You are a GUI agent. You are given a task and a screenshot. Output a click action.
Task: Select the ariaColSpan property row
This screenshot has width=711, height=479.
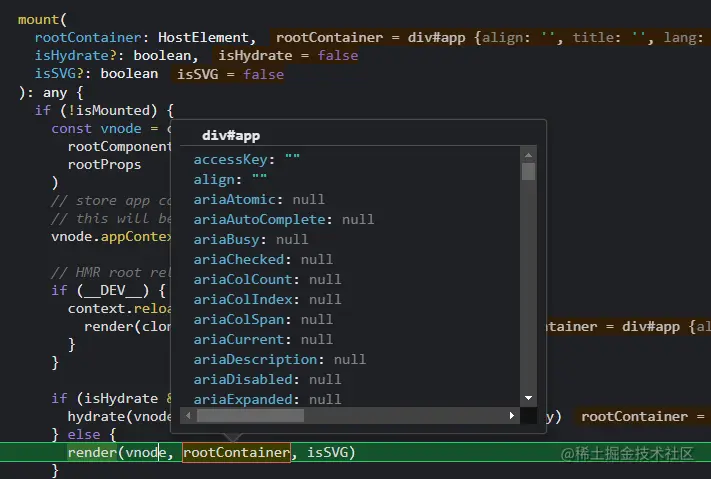[263, 319]
